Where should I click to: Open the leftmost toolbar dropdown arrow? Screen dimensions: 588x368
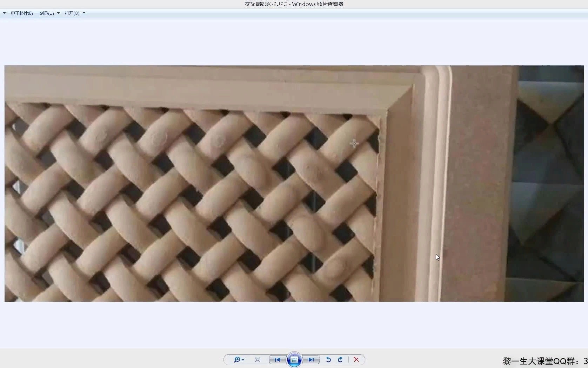click(x=4, y=13)
